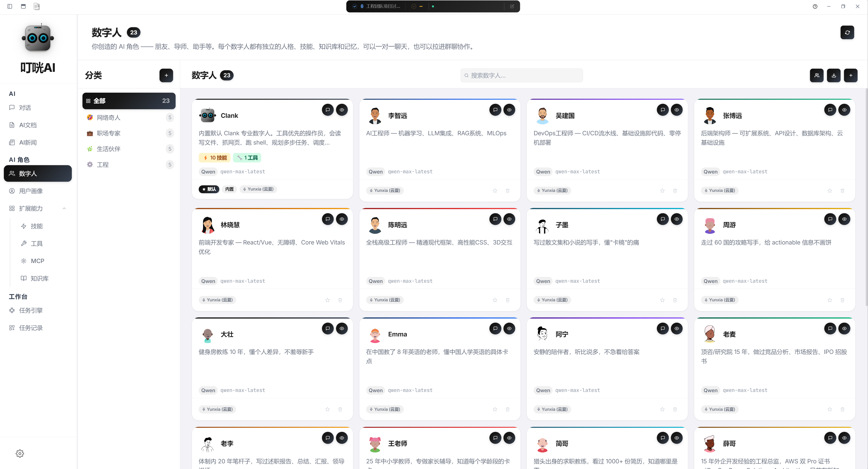The height and width of the screenshot is (469, 868).
Task: Open 任务记录 in the sidebar
Action: click(x=38, y=328)
